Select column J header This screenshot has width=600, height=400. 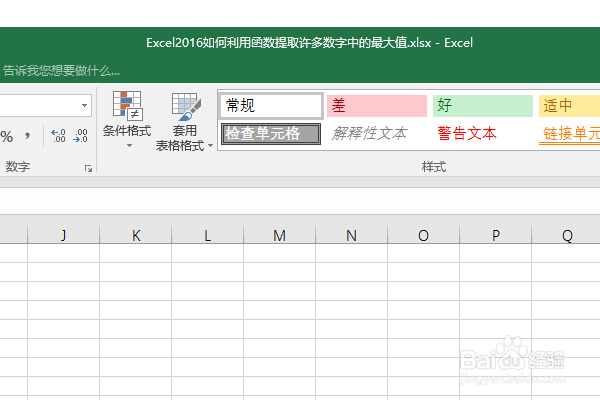point(64,234)
